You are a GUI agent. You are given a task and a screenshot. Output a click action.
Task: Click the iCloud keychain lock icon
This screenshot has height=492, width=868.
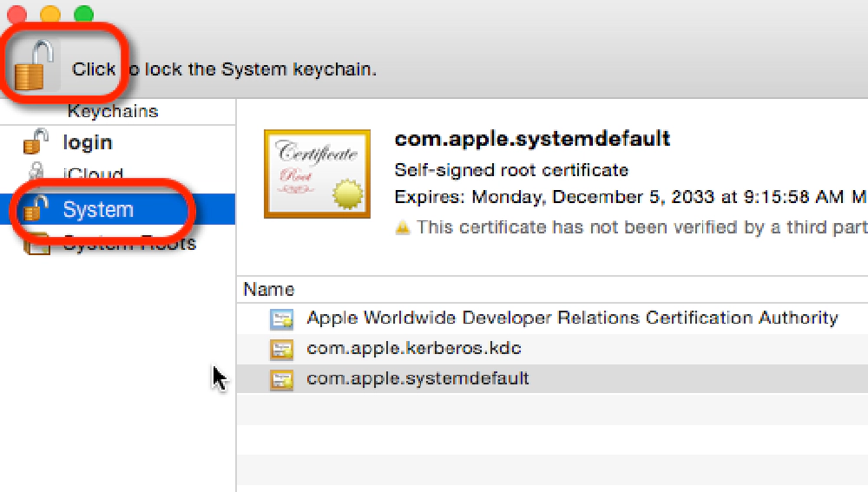pos(36,174)
